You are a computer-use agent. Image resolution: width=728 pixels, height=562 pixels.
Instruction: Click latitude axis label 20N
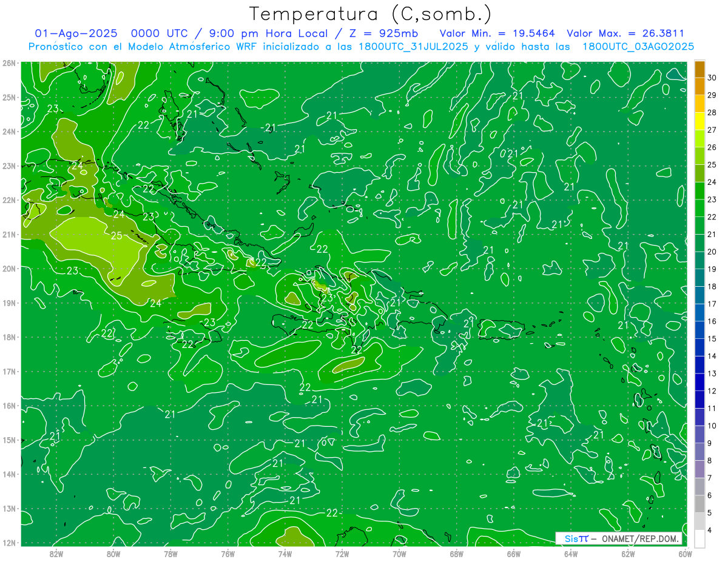click(x=9, y=269)
